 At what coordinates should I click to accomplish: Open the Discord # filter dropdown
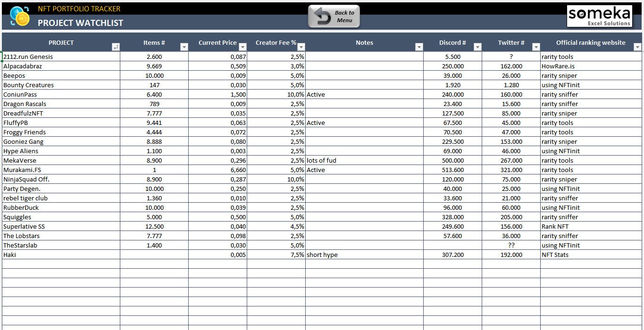point(477,47)
